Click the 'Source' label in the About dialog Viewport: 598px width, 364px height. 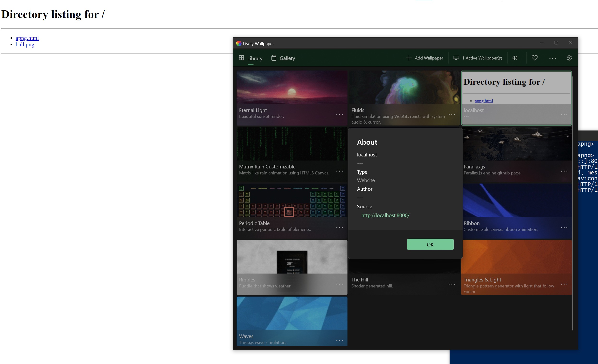pos(364,207)
